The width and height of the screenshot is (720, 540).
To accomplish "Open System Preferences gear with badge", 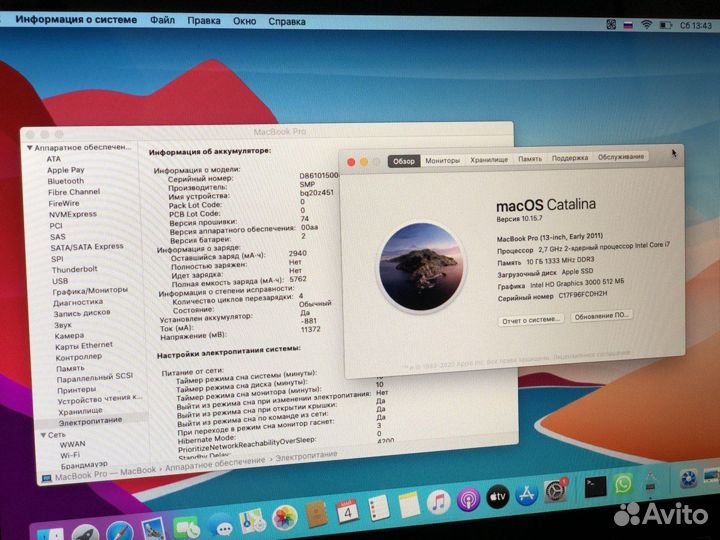I will pos(556,491).
